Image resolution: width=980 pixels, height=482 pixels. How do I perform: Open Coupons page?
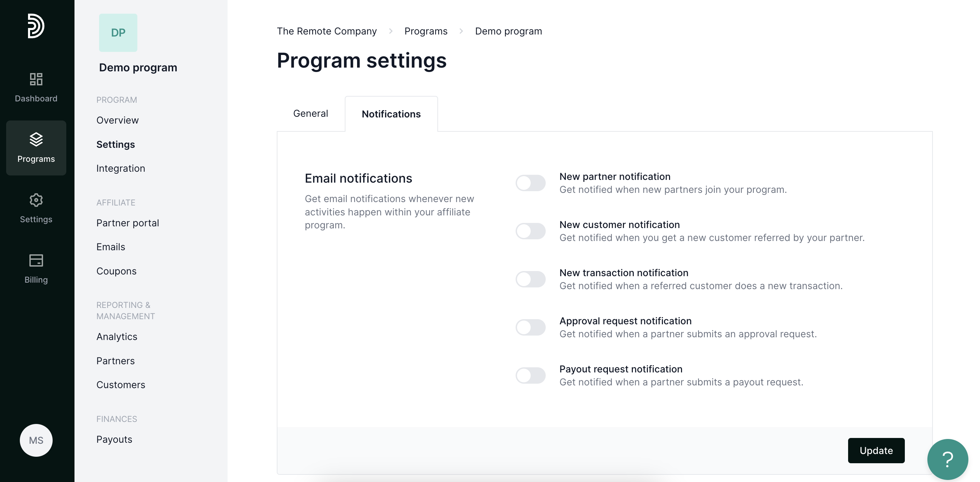tap(117, 271)
